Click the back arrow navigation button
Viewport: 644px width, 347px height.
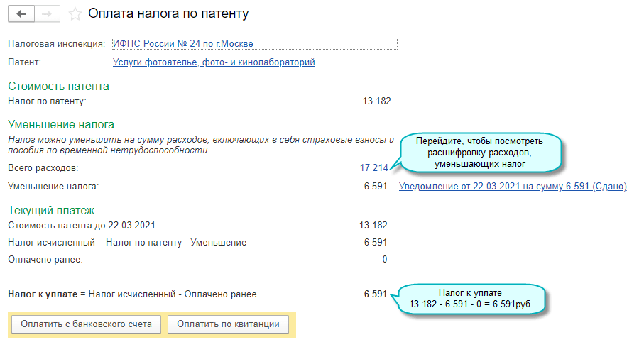pos(21,13)
